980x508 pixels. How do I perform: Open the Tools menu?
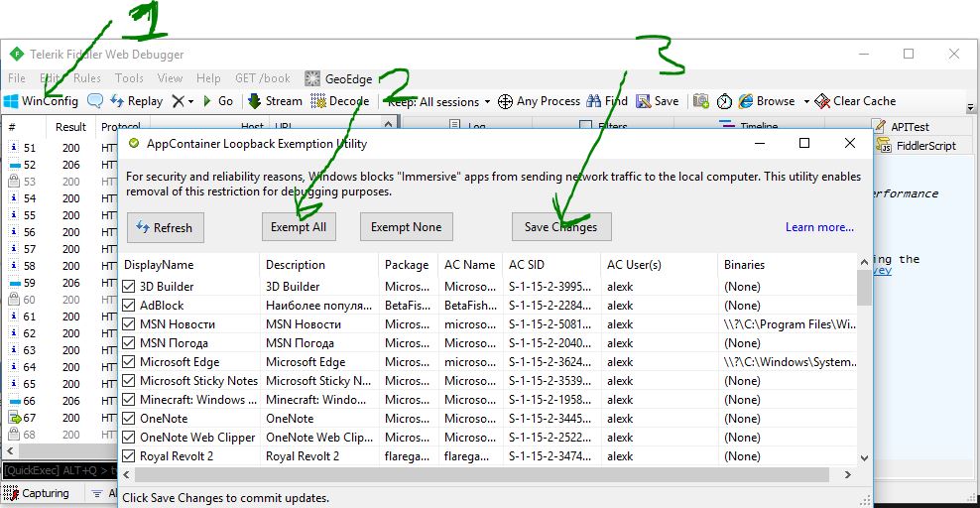point(129,78)
